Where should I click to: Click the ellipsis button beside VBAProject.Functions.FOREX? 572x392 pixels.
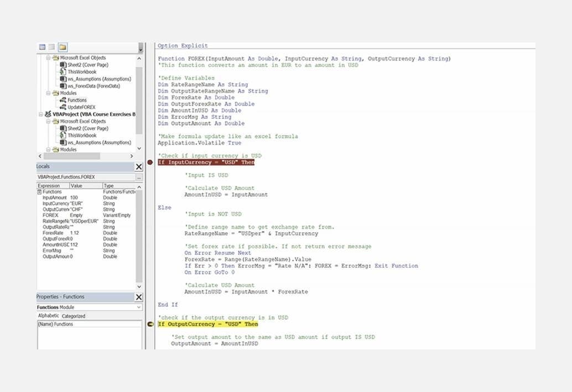(138, 177)
